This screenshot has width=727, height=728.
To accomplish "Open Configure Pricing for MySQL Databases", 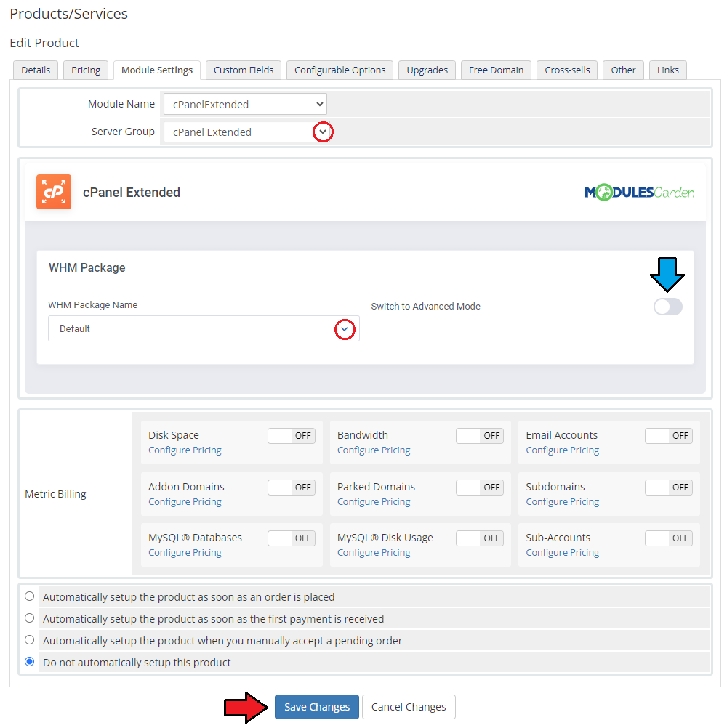I will pyautogui.click(x=185, y=552).
